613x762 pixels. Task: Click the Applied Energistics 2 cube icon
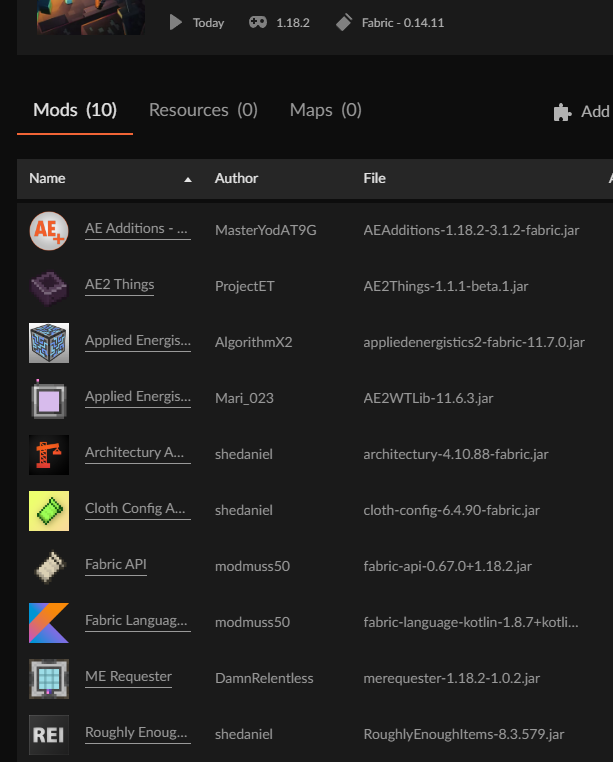click(x=49, y=343)
